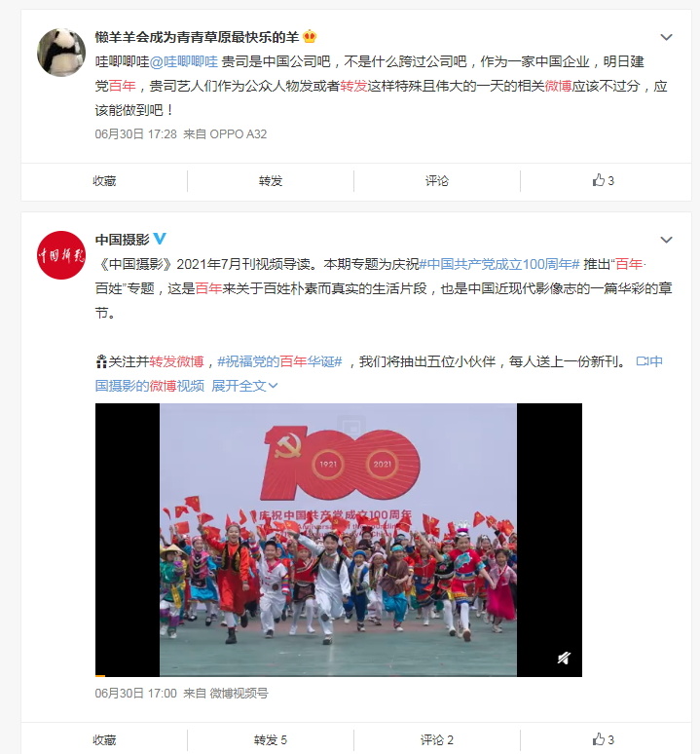This screenshot has height=754, width=700.
Task: Like the first post with thumbs-up
Action: [604, 181]
